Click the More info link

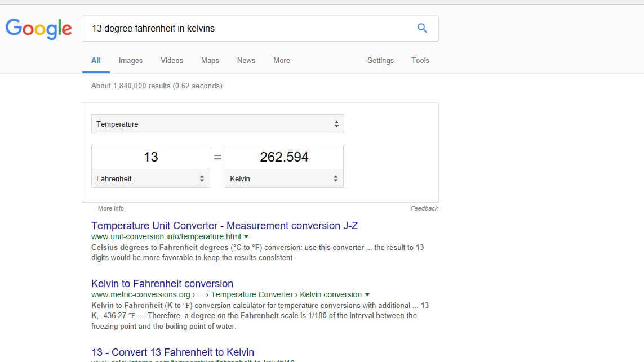(110, 208)
